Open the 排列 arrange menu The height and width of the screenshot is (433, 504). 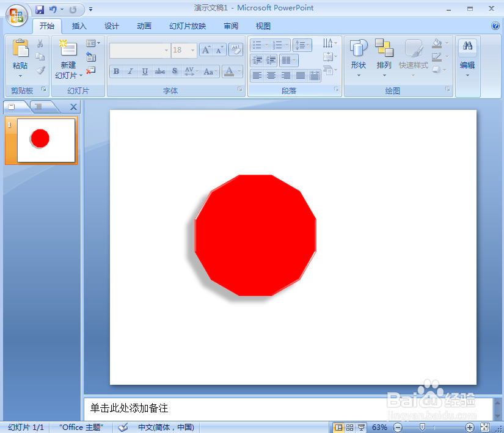384,58
